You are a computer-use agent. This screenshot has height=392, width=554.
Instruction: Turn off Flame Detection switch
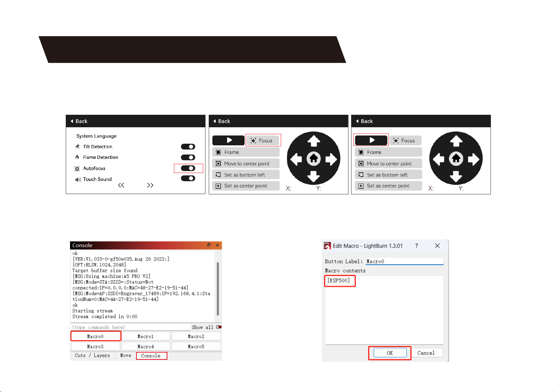click(188, 158)
